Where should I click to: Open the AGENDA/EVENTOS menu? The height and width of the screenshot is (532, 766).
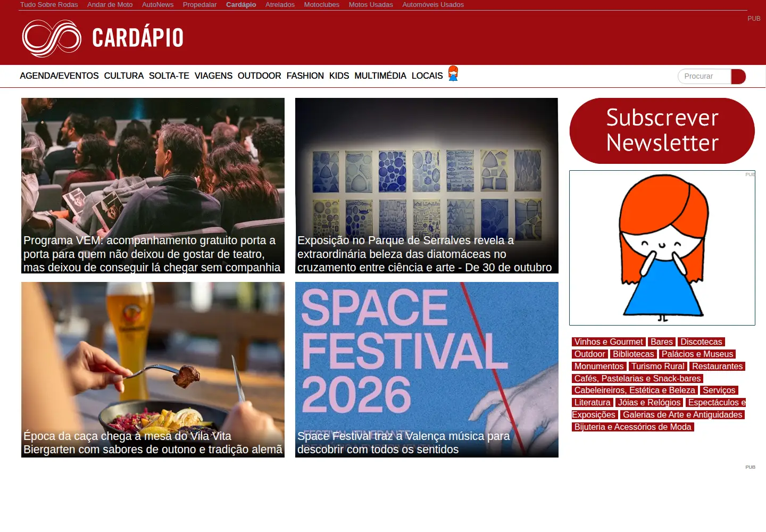(x=59, y=76)
